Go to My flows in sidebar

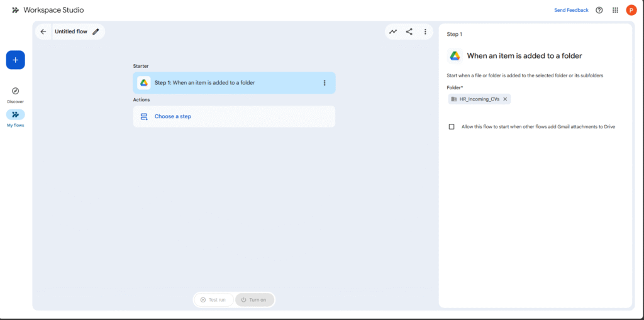16,114
